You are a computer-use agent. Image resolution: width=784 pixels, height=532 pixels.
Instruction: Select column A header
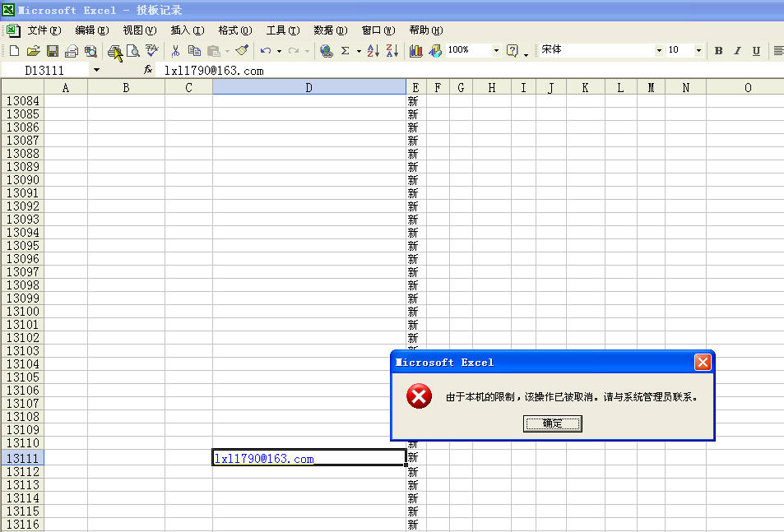[x=66, y=87]
